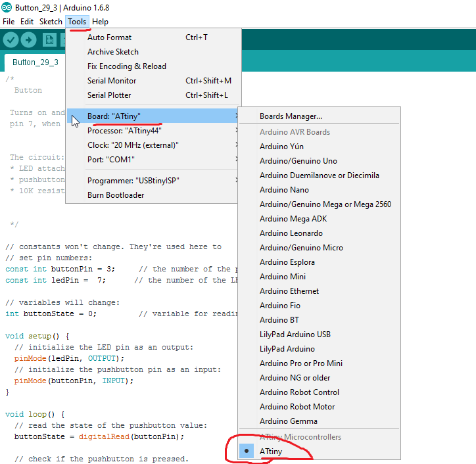Select Arduino Robot Control board
Image resolution: width=476 pixels, height=464 pixels.
[x=319, y=392]
